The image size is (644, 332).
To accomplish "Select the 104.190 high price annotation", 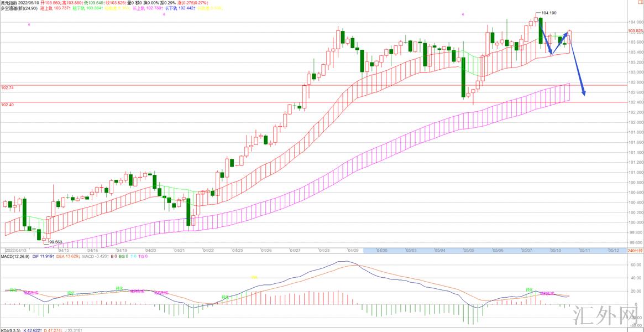I will pos(549,13).
